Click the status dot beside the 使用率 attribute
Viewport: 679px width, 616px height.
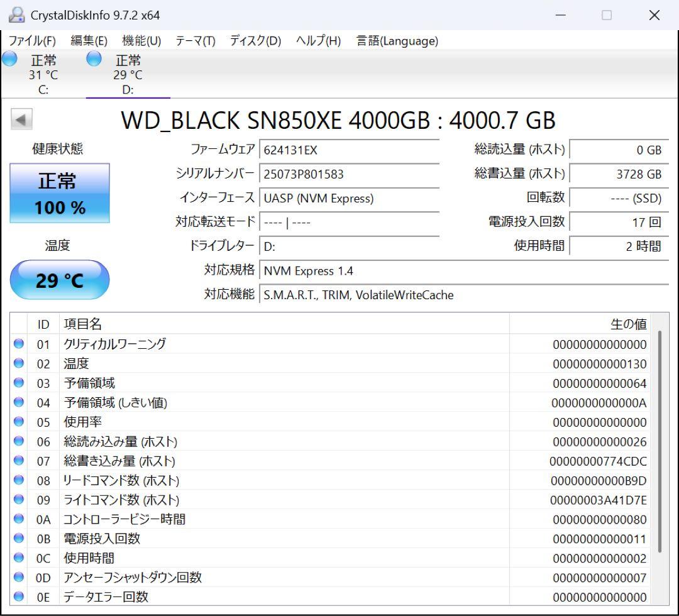click(x=19, y=422)
